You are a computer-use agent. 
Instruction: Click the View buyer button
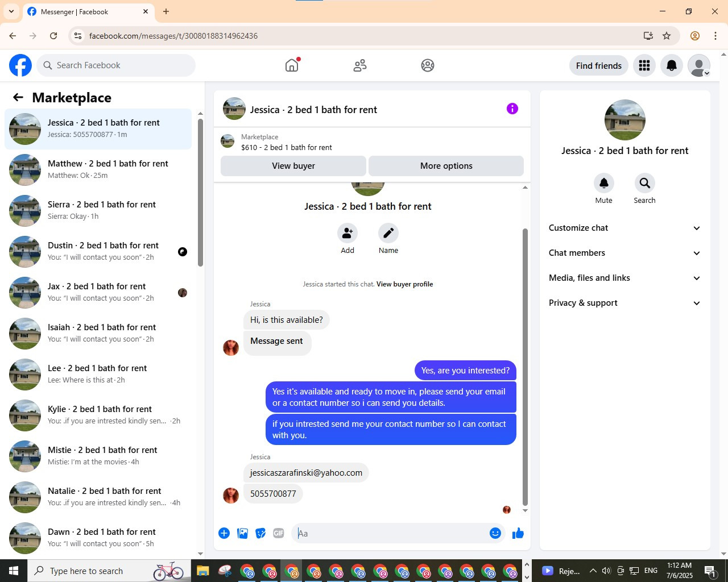click(293, 166)
